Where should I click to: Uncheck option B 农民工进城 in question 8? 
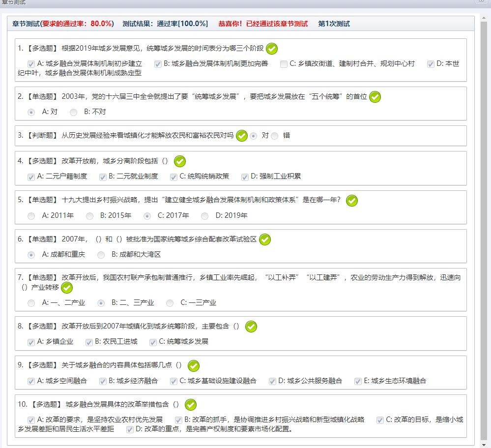click(x=89, y=342)
